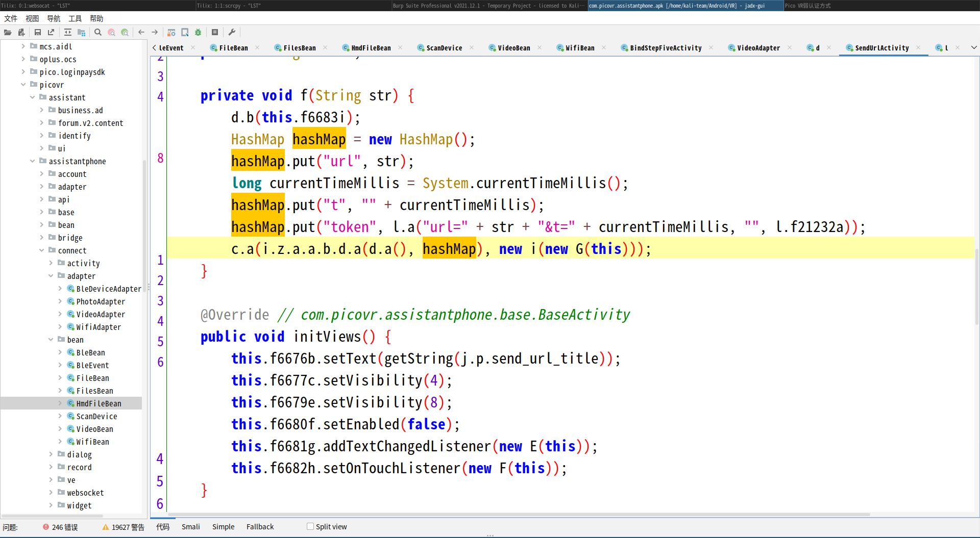Image resolution: width=980 pixels, height=538 pixels.
Task: Enable the Split view checkbox
Action: point(310,526)
